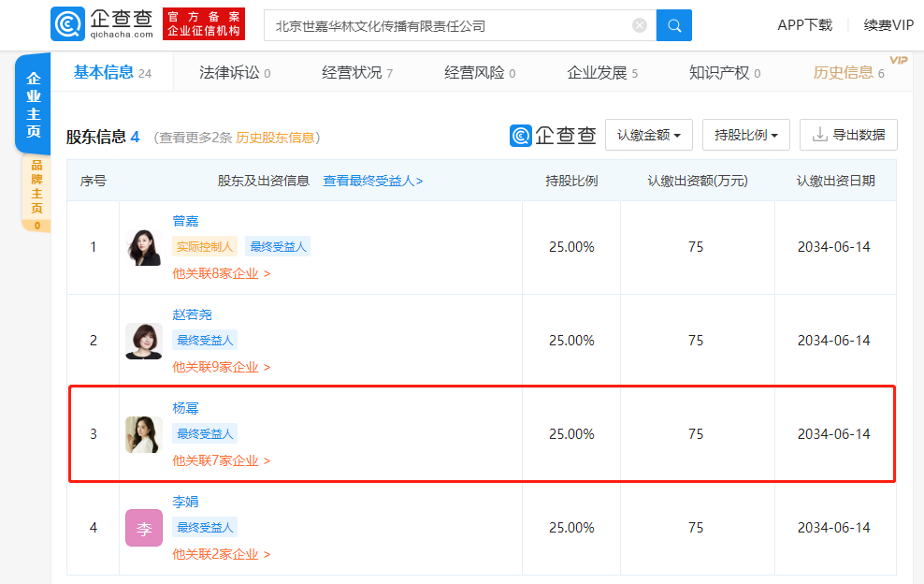Switch to the 历史信息 tab
The height and width of the screenshot is (584, 924).
pos(848,73)
